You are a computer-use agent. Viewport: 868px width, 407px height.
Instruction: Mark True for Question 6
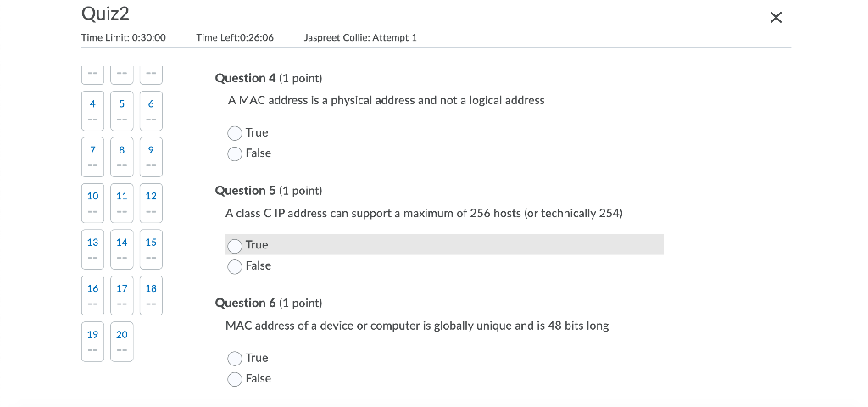pyautogui.click(x=235, y=359)
